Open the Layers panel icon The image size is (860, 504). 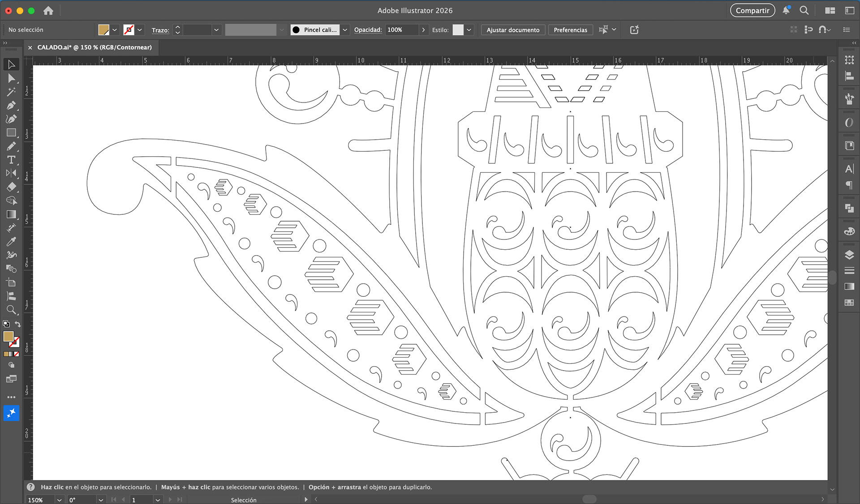[x=849, y=255]
